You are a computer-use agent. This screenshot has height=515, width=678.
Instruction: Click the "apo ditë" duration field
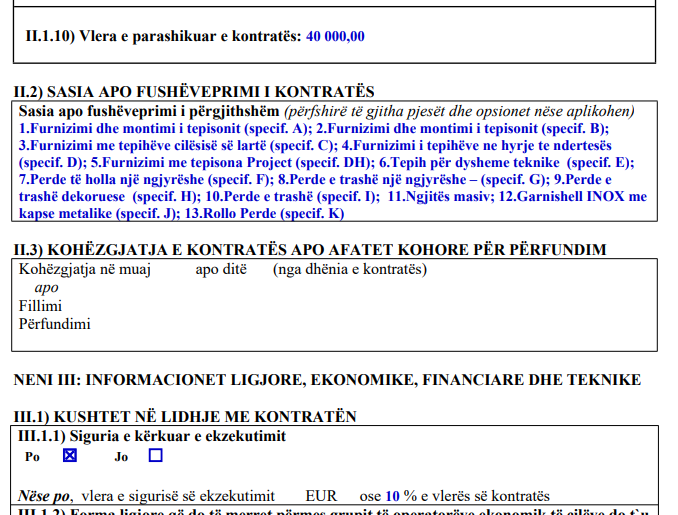220,269
